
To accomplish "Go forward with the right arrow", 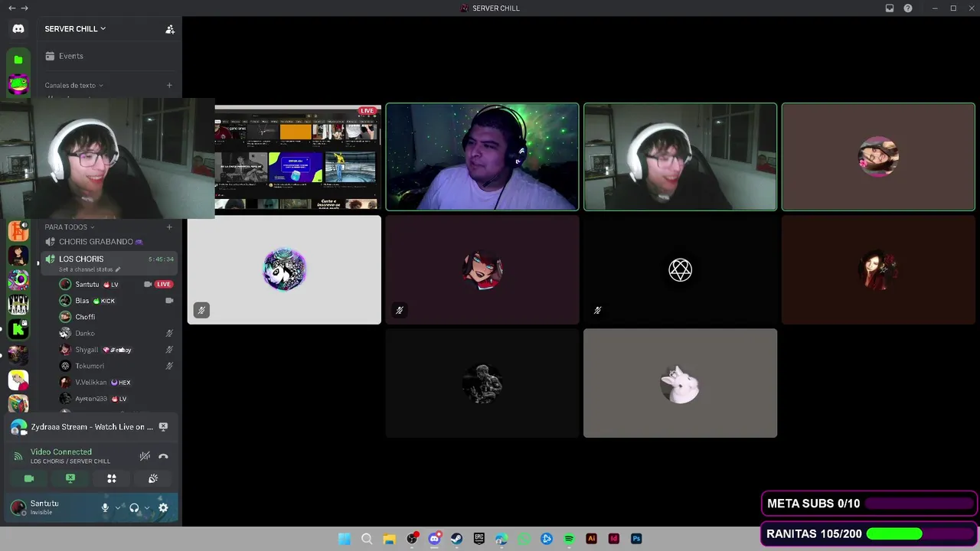I will [x=24, y=8].
